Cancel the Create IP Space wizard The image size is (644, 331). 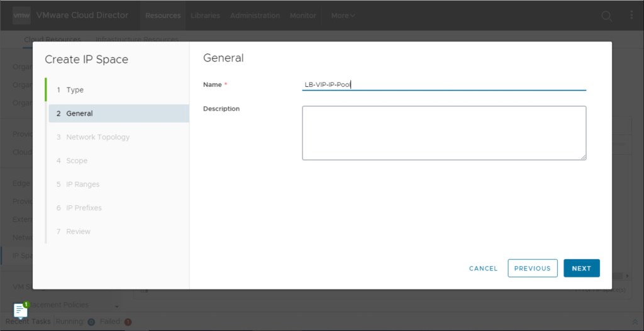pyautogui.click(x=483, y=268)
